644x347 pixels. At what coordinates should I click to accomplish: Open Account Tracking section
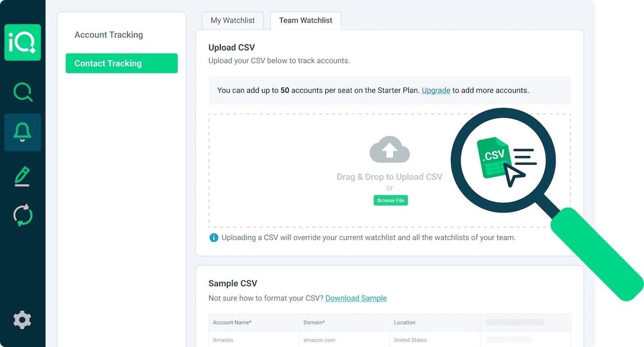pos(109,35)
